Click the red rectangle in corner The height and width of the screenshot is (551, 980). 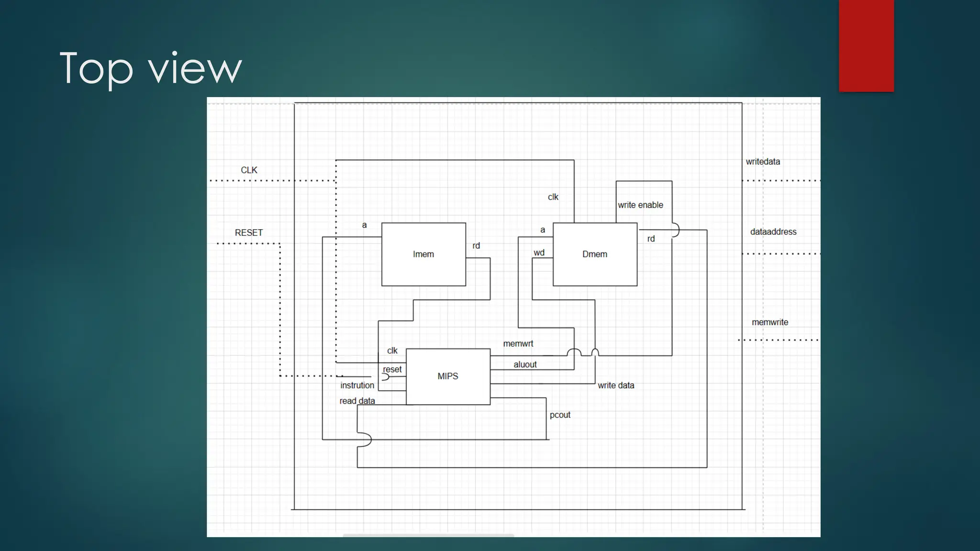pyautogui.click(x=866, y=45)
